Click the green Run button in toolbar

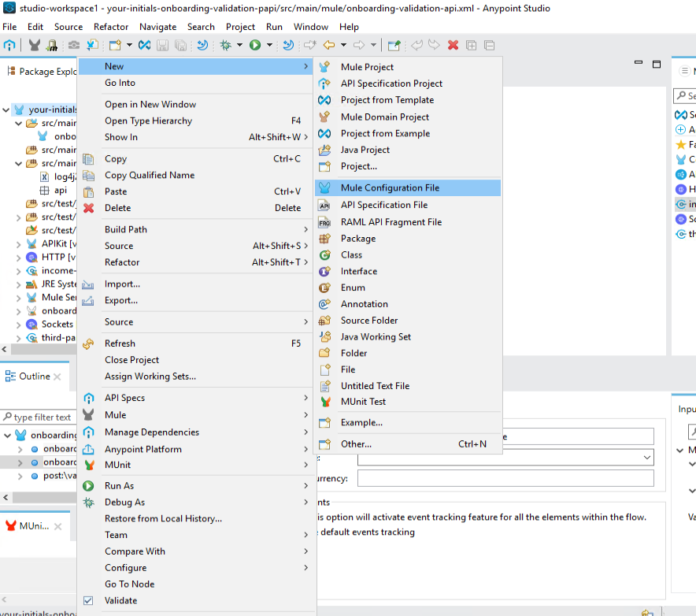pos(255,46)
